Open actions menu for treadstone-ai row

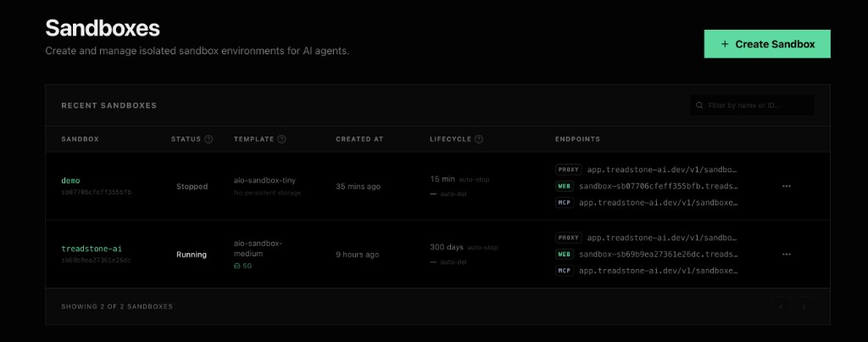click(787, 255)
